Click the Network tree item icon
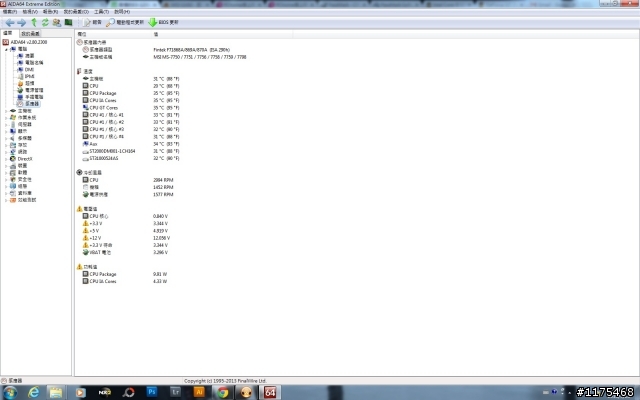Viewport: 640px width, 400px height. coord(13,152)
